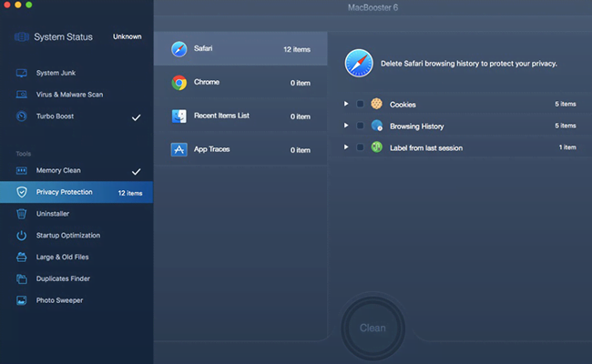Click the Cookies cookie icon
592x364 pixels.
(x=376, y=104)
